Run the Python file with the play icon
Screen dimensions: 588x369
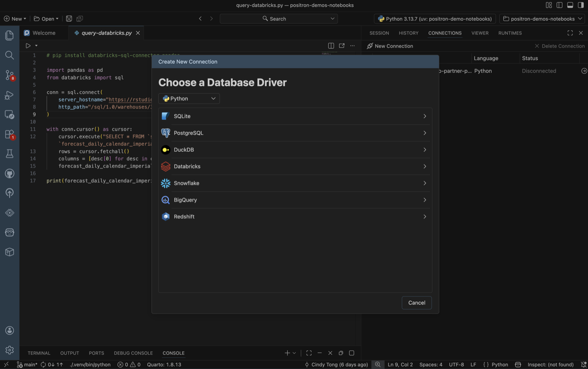(x=28, y=45)
